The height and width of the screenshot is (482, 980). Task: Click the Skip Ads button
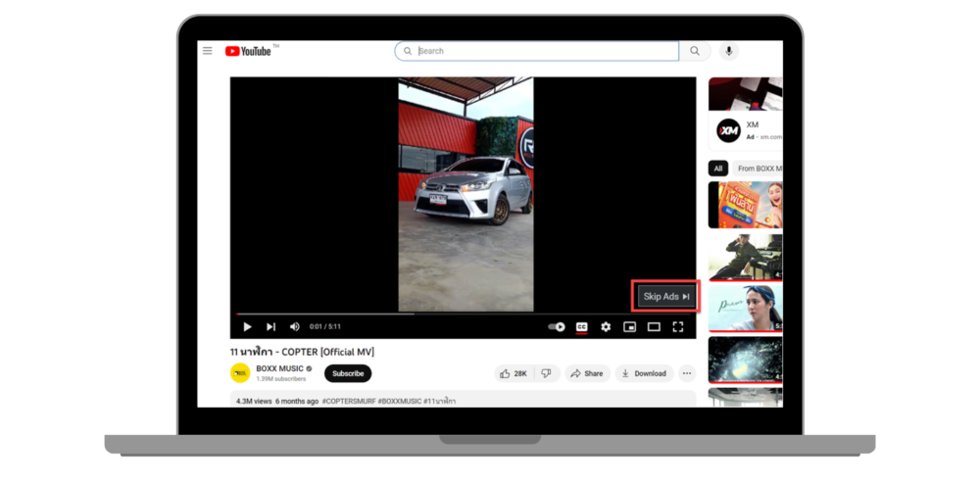coord(666,296)
